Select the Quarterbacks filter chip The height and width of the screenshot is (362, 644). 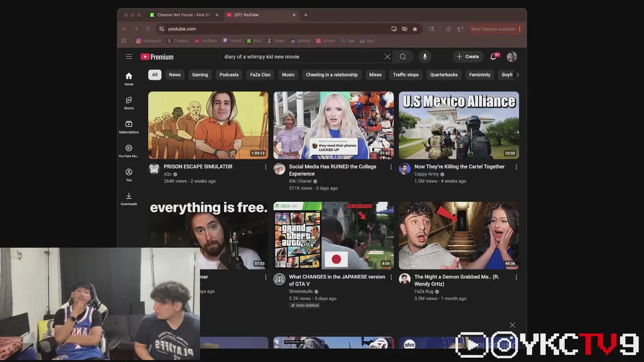444,75
